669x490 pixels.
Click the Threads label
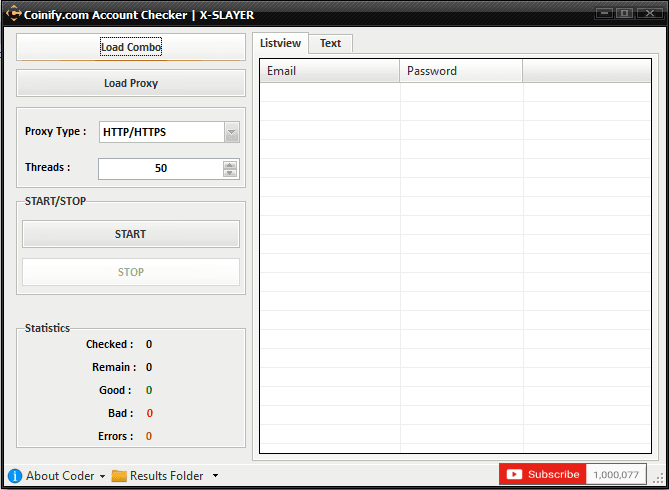click(x=47, y=167)
